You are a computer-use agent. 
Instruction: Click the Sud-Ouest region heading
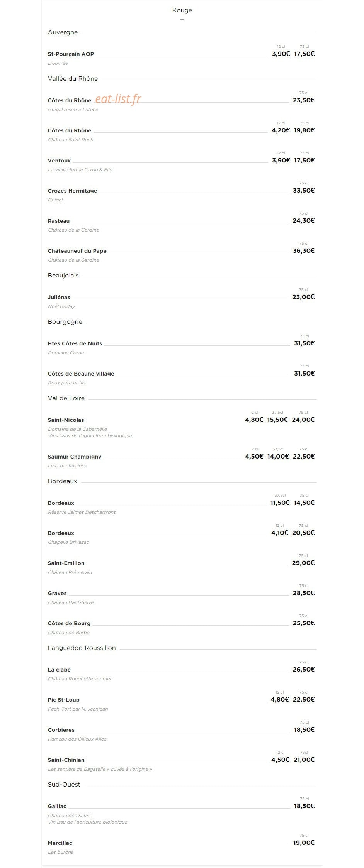[64, 785]
